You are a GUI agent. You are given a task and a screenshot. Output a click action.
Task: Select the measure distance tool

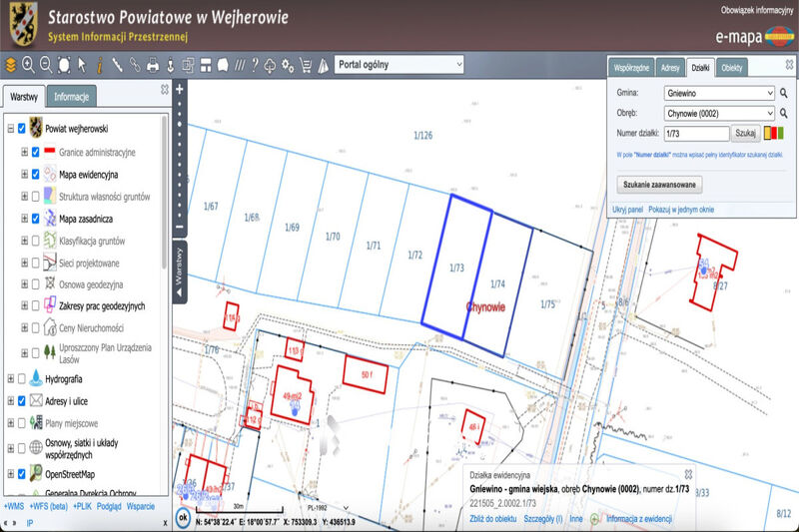point(117,65)
